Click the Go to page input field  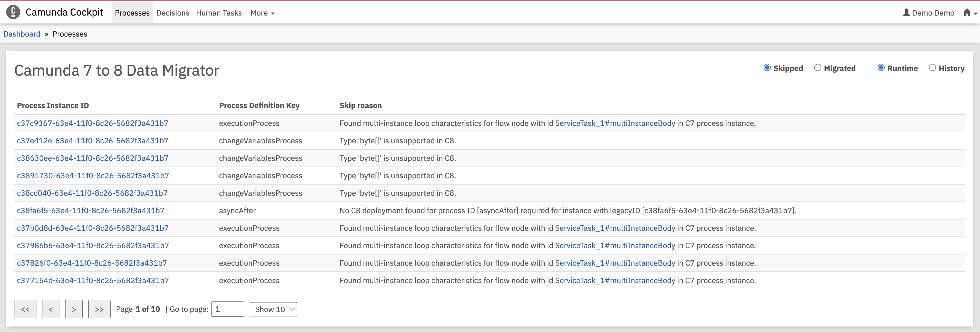pyautogui.click(x=228, y=309)
